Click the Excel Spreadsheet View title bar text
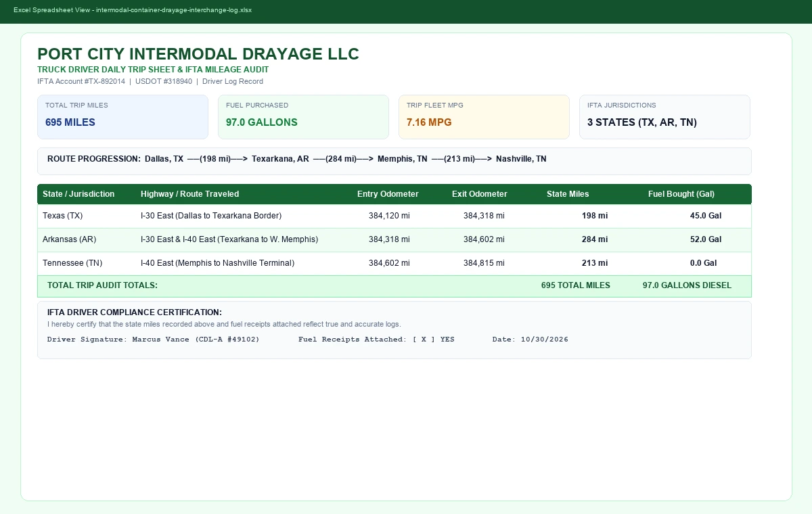 (x=133, y=10)
